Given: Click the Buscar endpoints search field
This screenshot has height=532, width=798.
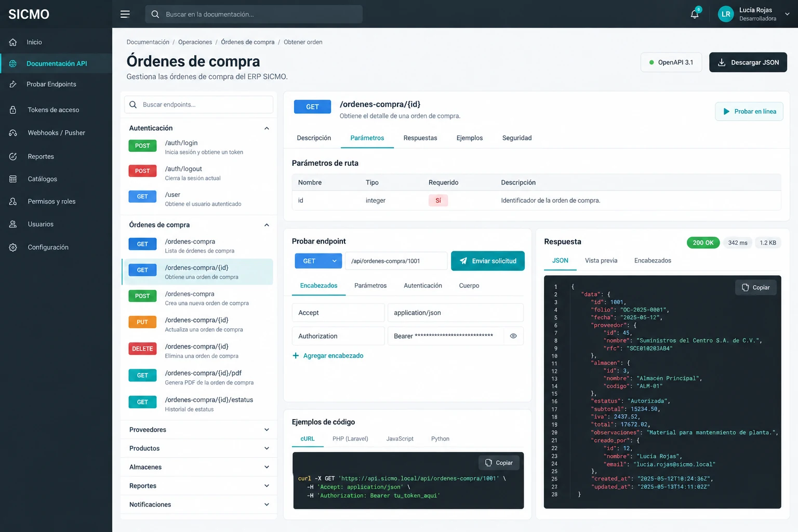Looking at the screenshot, I should (x=198, y=104).
